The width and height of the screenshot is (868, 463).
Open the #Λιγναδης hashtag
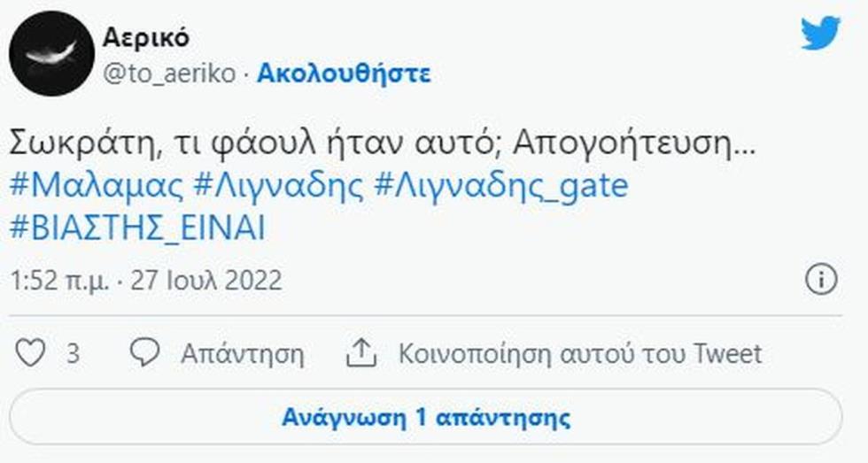pyautogui.click(x=278, y=185)
